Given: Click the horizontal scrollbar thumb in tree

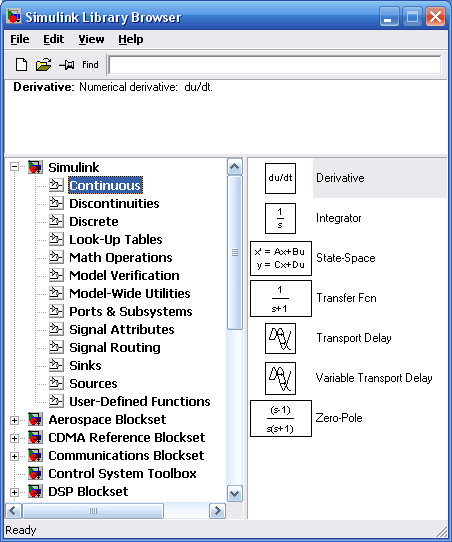Looking at the screenshot, I should (93, 511).
